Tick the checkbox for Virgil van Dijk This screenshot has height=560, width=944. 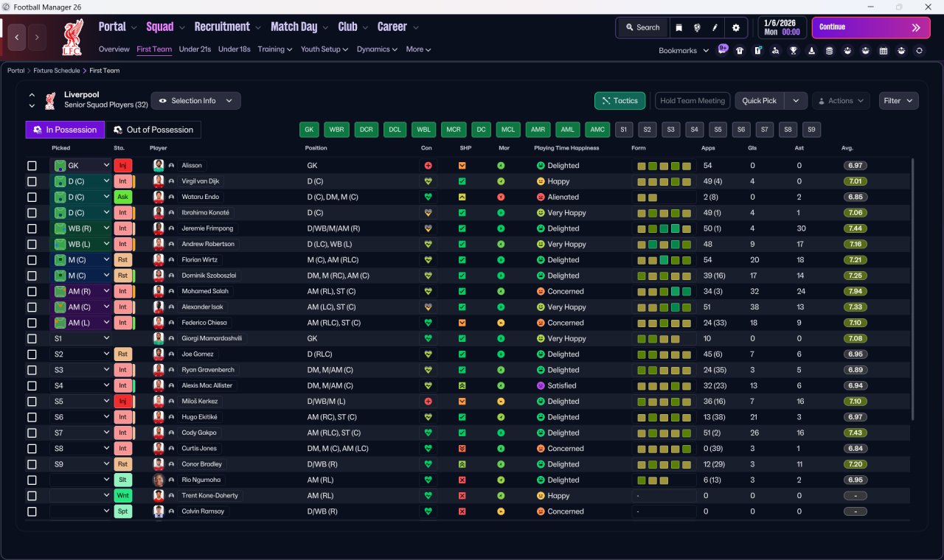click(x=32, y=181)
